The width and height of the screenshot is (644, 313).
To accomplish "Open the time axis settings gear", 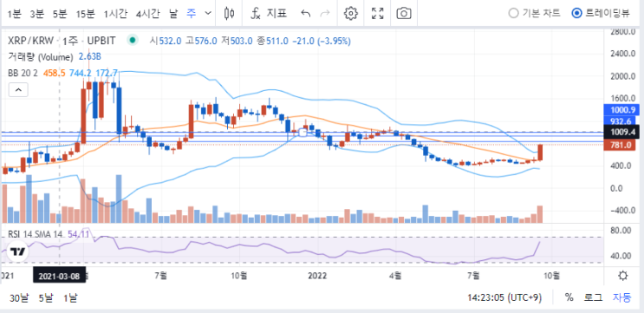I will 622,275.
